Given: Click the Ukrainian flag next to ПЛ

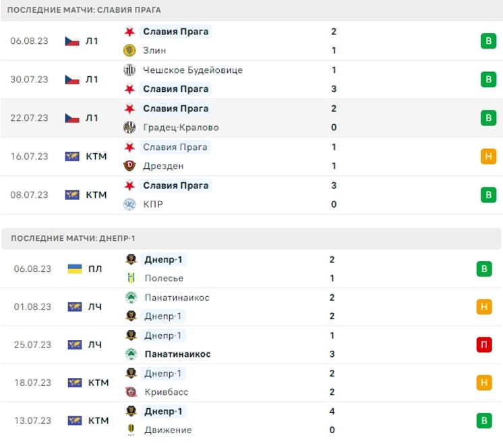Looking at the screenshot, I should [x=75, y=269].
